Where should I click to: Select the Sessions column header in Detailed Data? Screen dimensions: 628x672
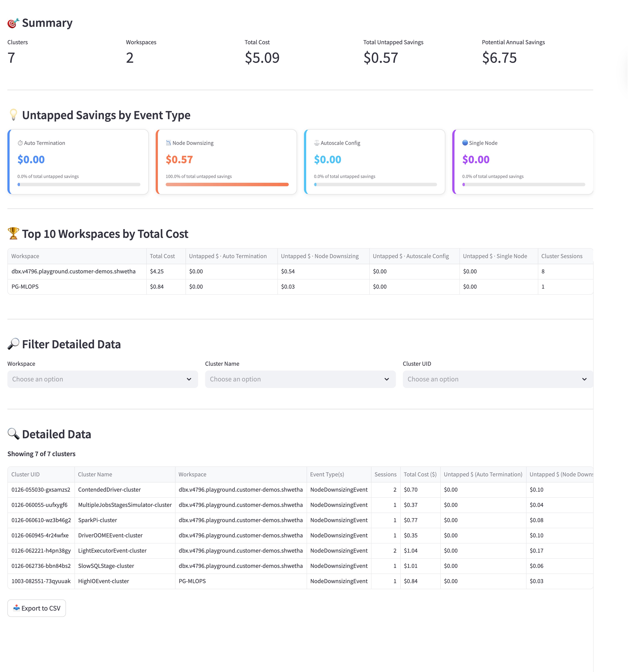click(385, 474)
